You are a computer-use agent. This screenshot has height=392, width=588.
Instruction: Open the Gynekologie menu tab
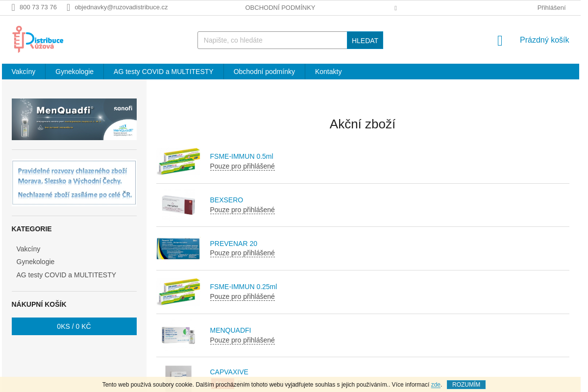[x=74, y=72]
